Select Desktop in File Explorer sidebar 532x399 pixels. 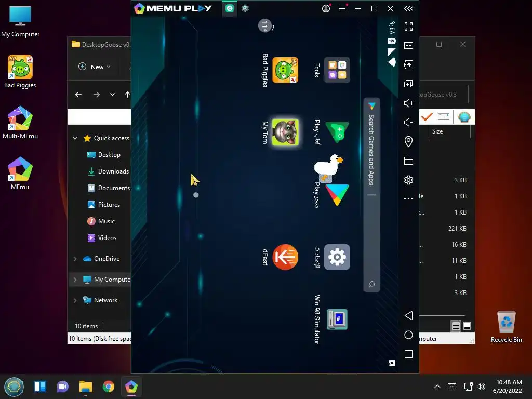[104, 155]
